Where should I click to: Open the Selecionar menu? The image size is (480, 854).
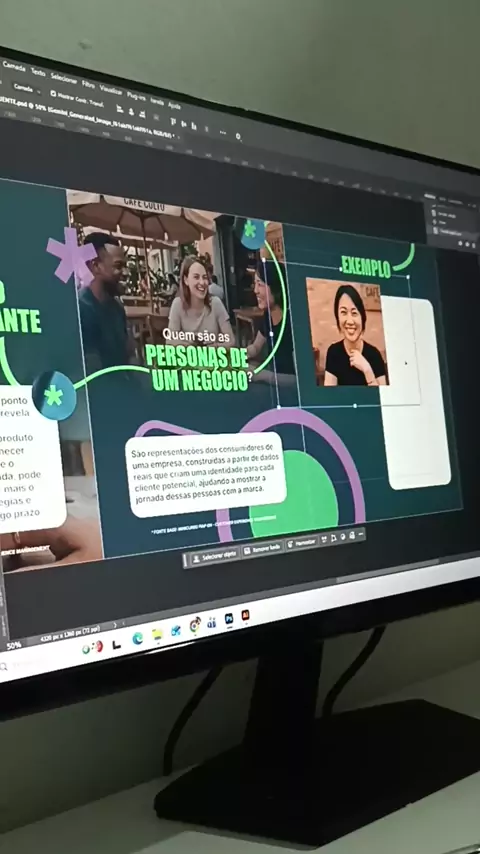tap(64, 77)
